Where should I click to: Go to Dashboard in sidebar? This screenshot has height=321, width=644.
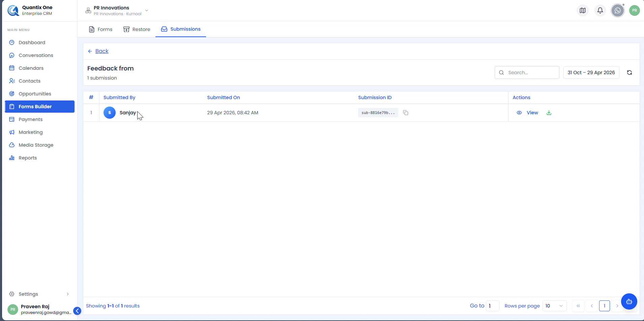(40, 42)
